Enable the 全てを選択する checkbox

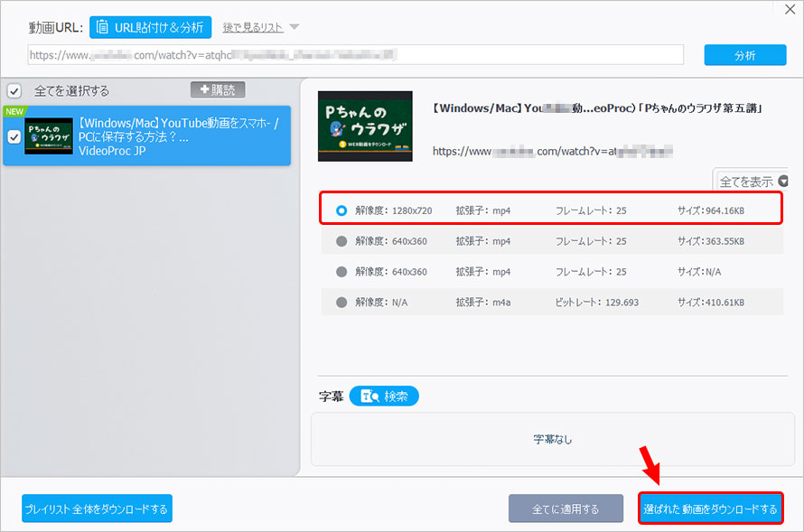coord(13,89)
